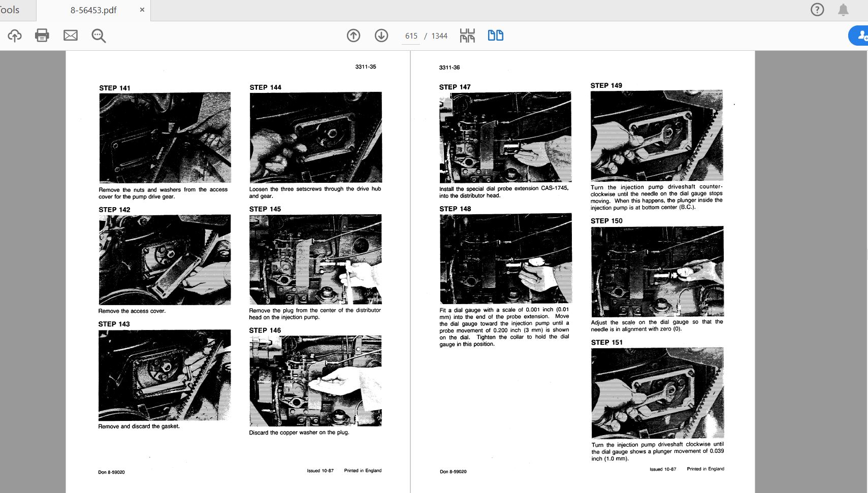Viewport: 868px width, 493px height.
Task: Open the Tools tab
Action: pos(10,10)
